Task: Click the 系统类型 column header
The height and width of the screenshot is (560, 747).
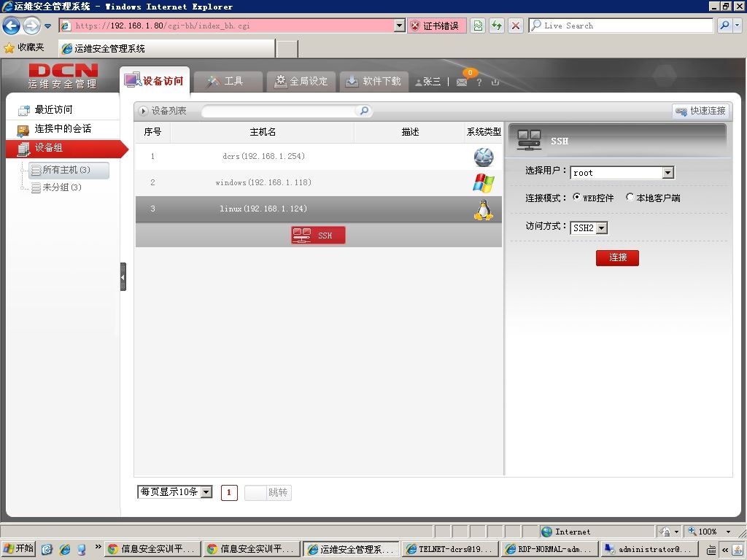Action: click(x=484, y=132)
